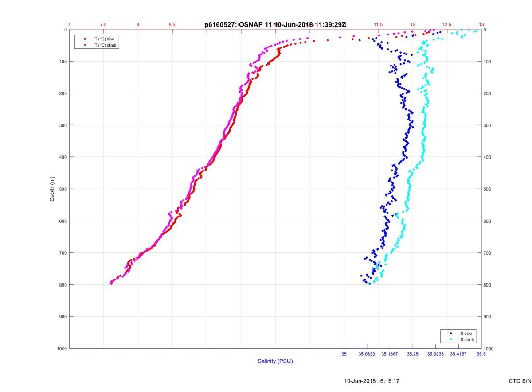Click the 'Salinity (PSU)' axis label
The width and height of the screenshot is (532, 392).
click(x=275, y=361)
